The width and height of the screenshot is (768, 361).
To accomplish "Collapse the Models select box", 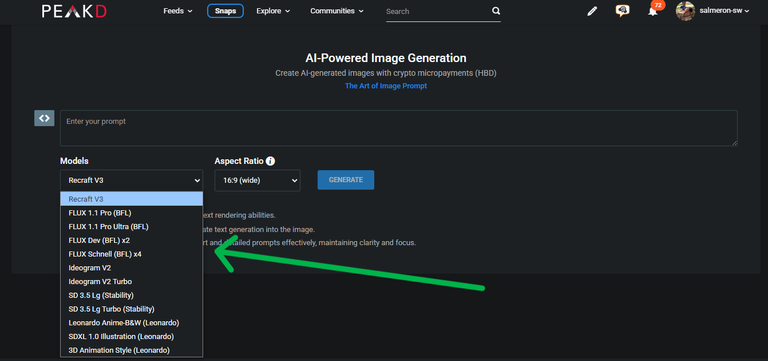I will [131, 180].
